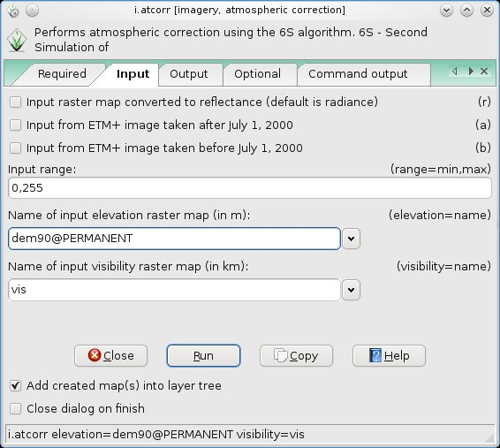Screen dimensions: 500x448
Task: Shade the window using the down-chevron button
Action: (x=446, y=11)
